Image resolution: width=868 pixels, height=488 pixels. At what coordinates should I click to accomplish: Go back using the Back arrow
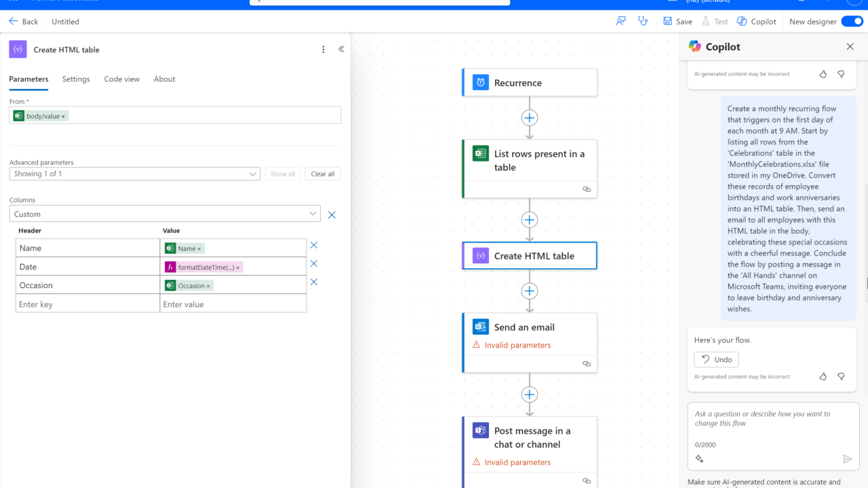coord(23,22)
